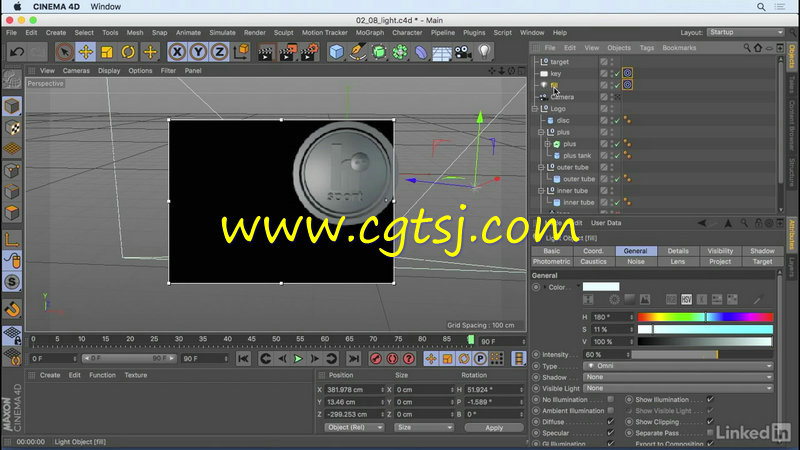Switch to Texture mode checker icon
Viewport: 800px width, 450px height.
pos(12,128)
